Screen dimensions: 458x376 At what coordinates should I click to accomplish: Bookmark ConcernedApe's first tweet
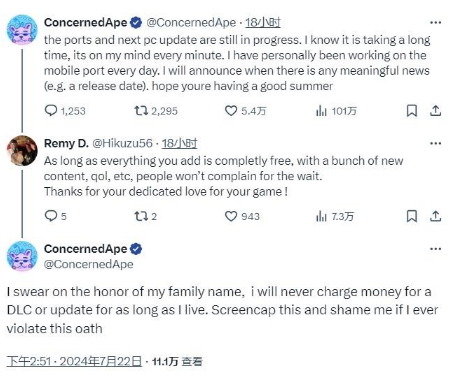(412, 111)
